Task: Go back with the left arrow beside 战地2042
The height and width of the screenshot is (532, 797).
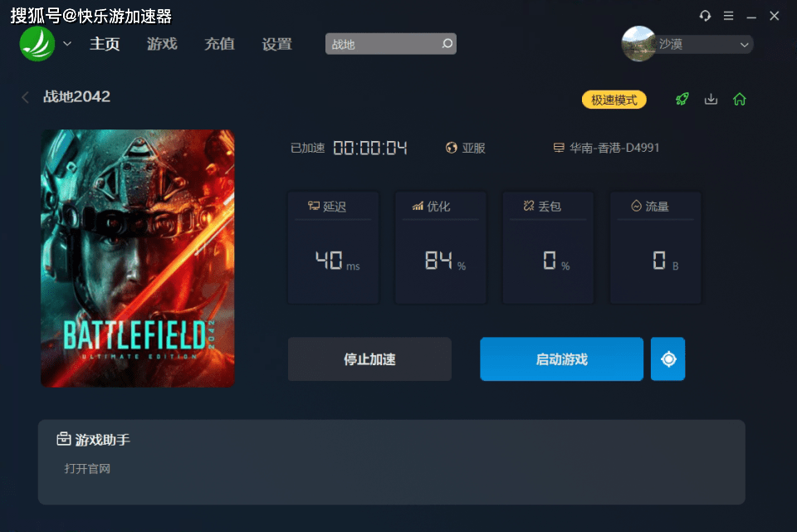Action: [26, 97]
